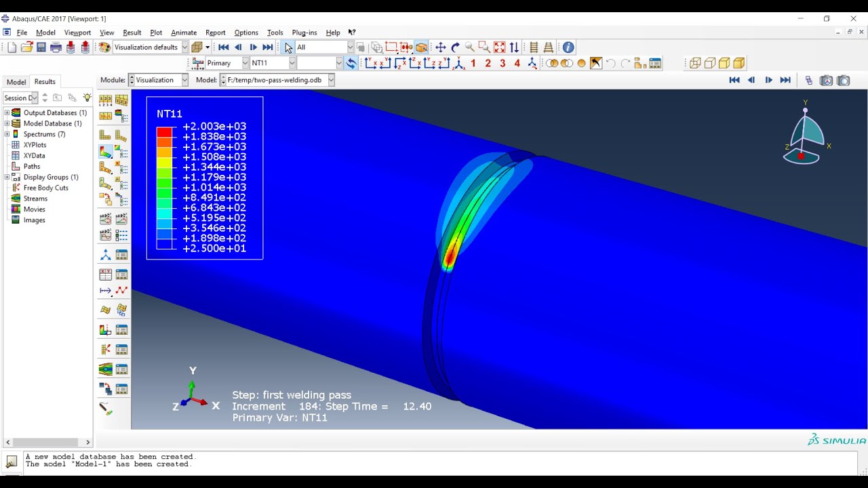Open file with the folder icon
The width and height of the screenshot is (868, 488).
click(27, 47)
